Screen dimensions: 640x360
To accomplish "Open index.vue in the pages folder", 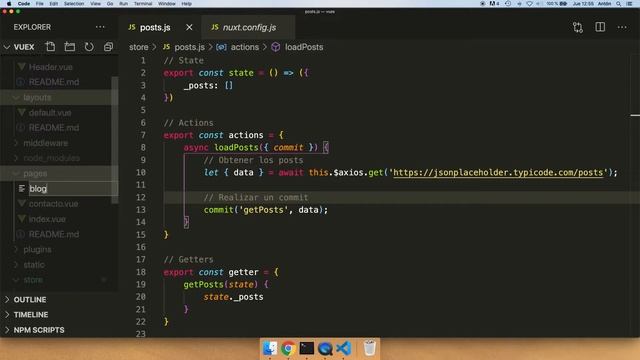I will pyautogui.click(x=47, y=219).
